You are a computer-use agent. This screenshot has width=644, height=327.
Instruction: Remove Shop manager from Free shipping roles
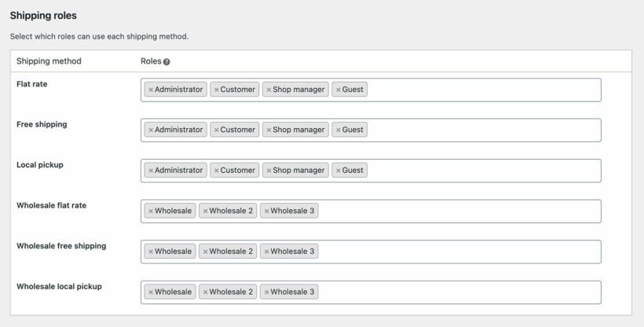[x=269, y=130]
